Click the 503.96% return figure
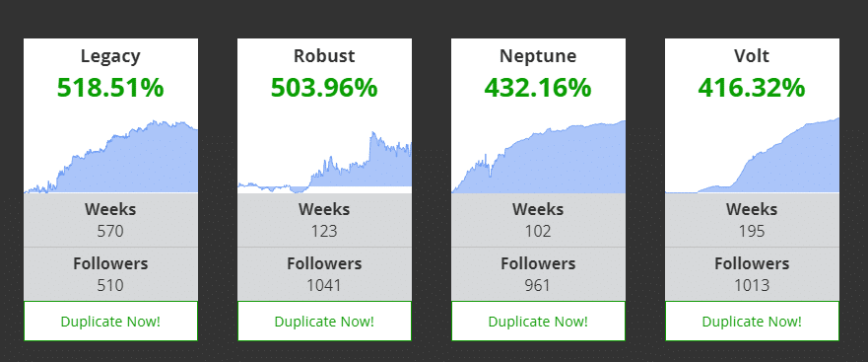Viewport: 868px width, 362px height. point(324,88)
